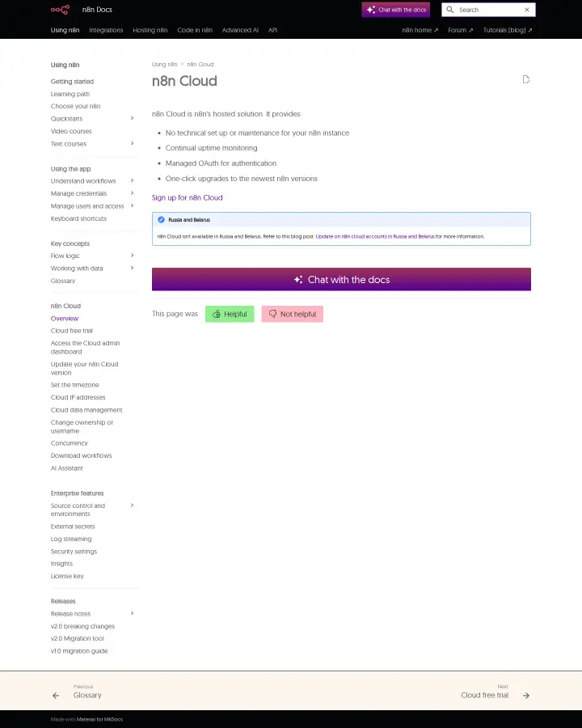Open License key page

click(x=67, y=576)
